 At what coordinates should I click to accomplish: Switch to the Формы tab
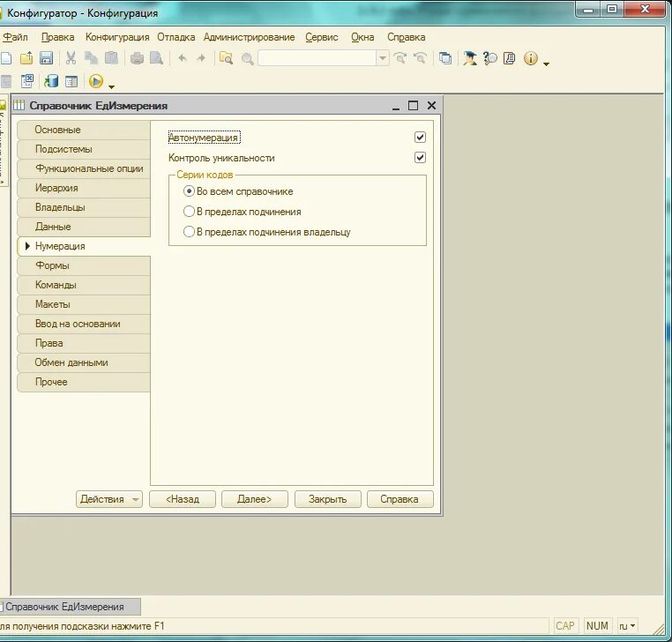84,265
